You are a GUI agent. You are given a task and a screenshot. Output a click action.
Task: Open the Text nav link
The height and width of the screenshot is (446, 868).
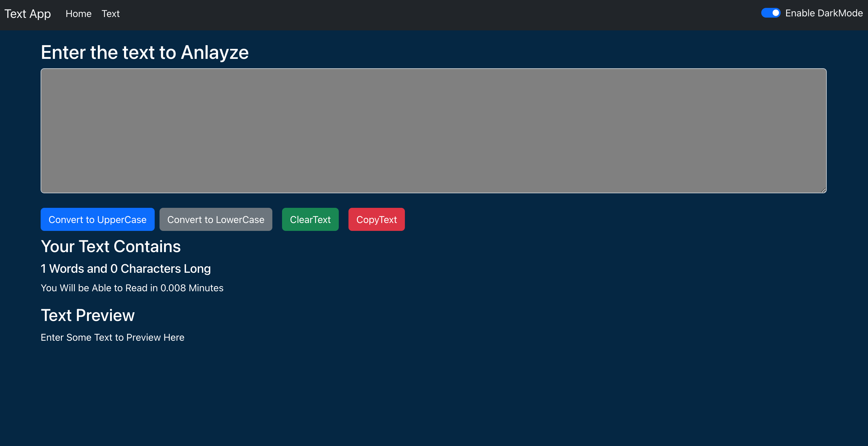pos(110,14)
